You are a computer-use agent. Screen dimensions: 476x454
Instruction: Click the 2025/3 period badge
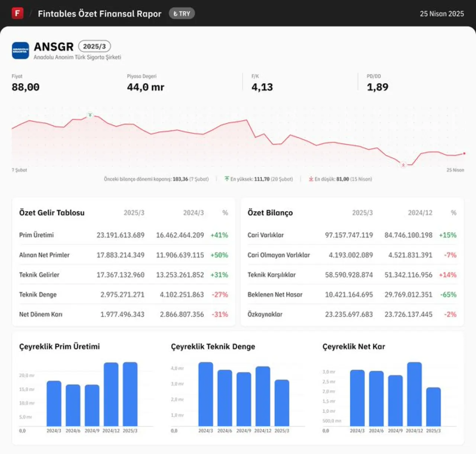pos(94,46)
